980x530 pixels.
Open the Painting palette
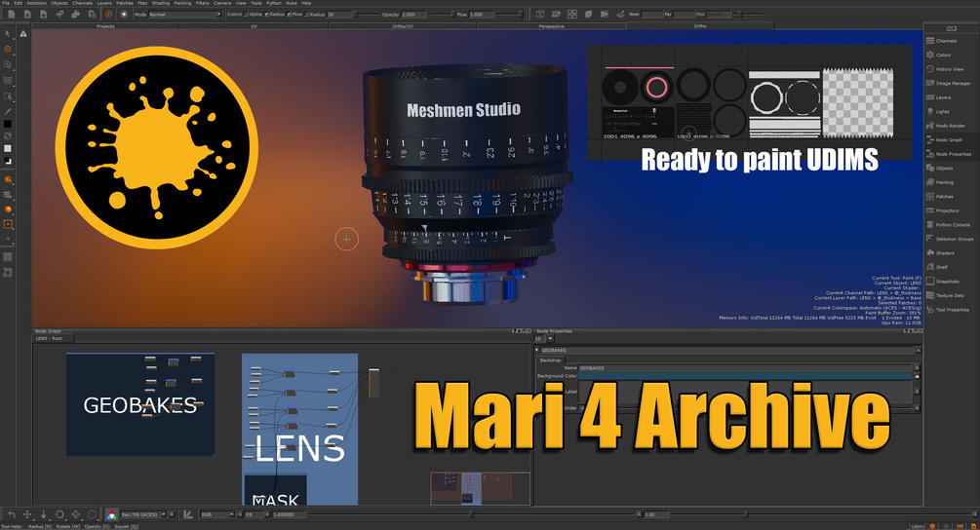pyautogui.click(x=940, y=182)
